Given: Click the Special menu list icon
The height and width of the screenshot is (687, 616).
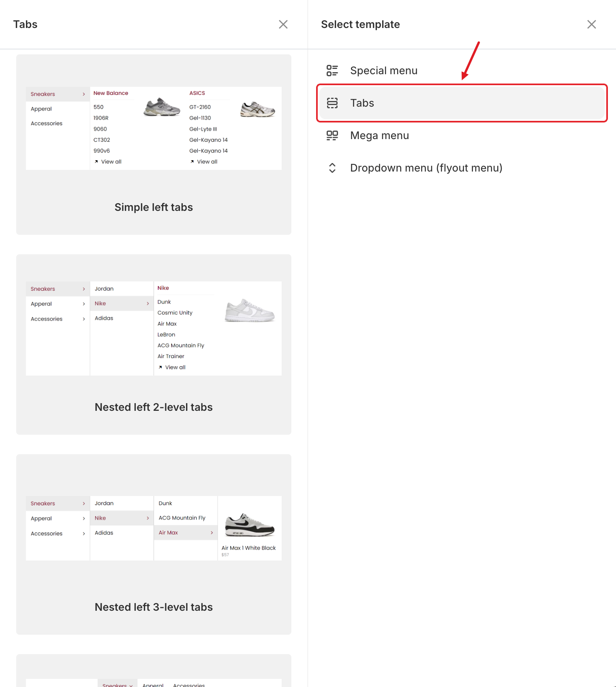Looking at the screenshot, I should [332, 71].
